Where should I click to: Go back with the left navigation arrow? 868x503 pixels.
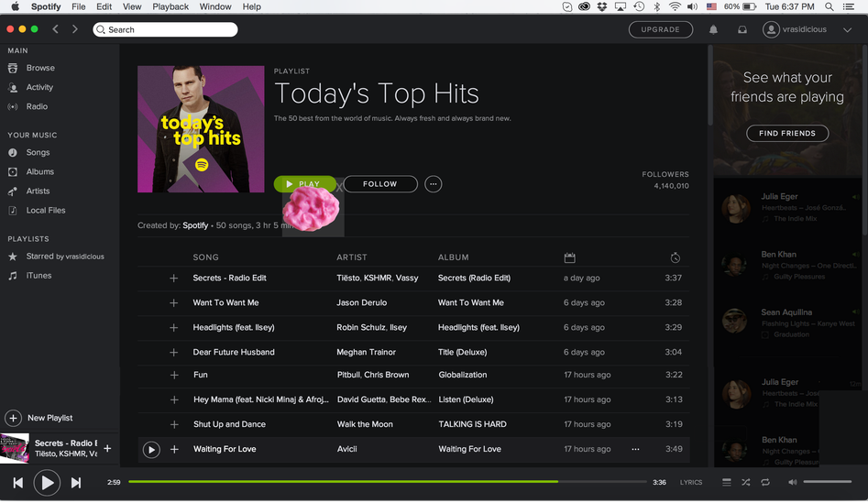55,29
